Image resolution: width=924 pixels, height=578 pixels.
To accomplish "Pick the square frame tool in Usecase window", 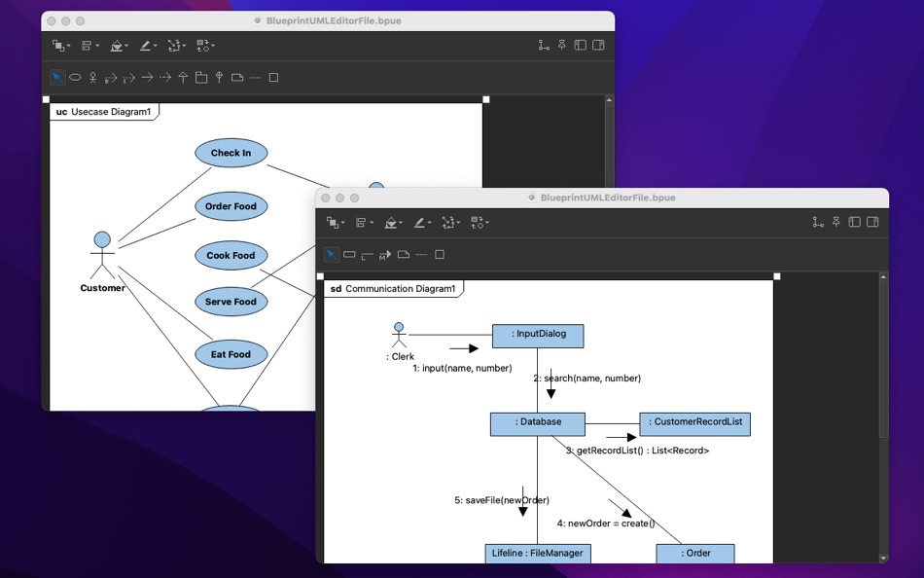I will point(273,77).
